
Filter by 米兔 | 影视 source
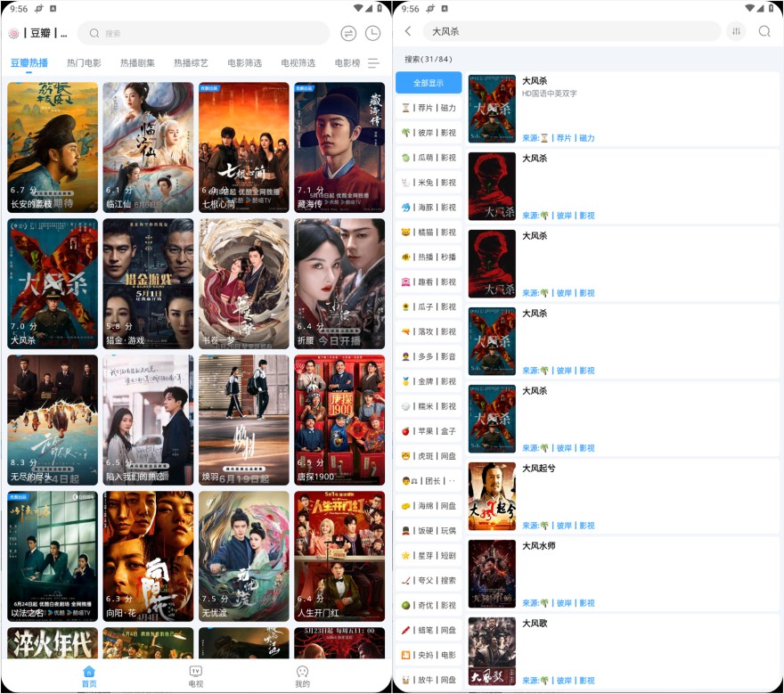429,183
